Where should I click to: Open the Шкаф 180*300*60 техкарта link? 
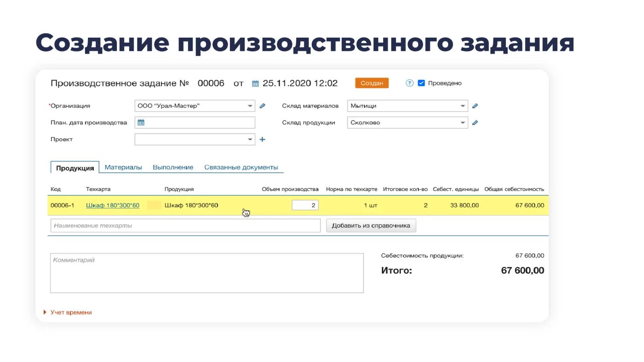click(113, 205)
